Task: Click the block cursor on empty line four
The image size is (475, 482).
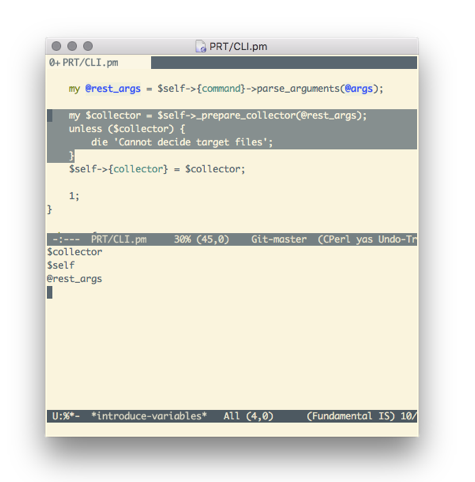Action: pos(49,292)
